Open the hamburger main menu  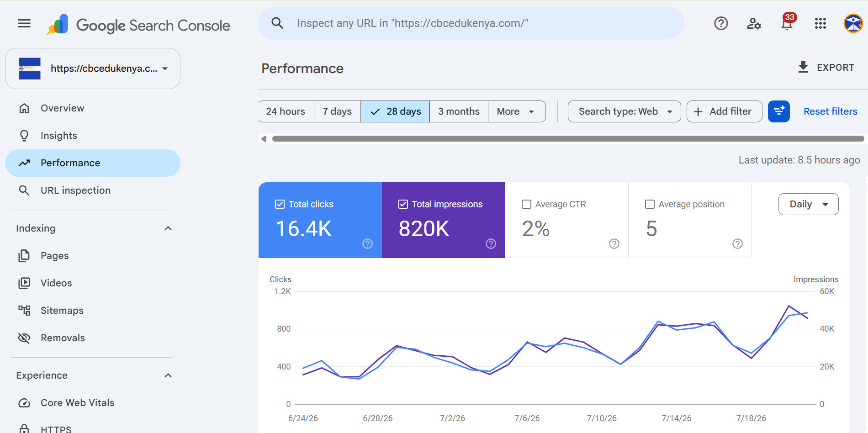pyautogui.click(x=24, y=23)
